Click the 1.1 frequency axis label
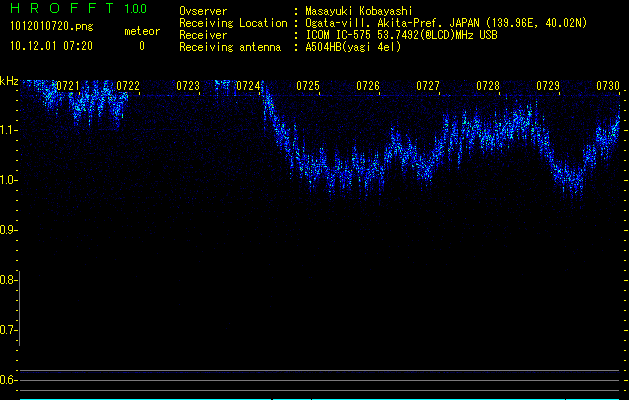This screenshot has height=400, width=629. coord(8,130)
